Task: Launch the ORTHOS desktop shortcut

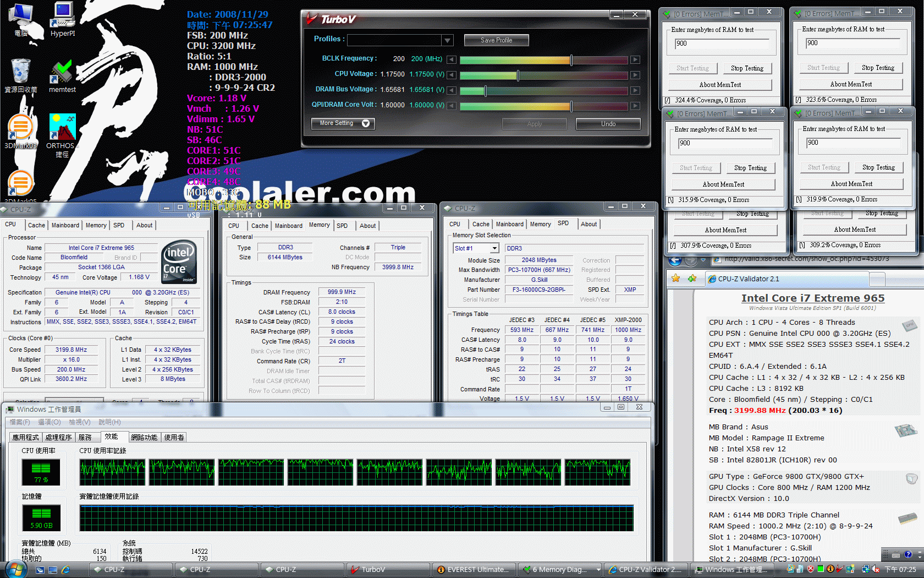Action: (x=62, y=135)
